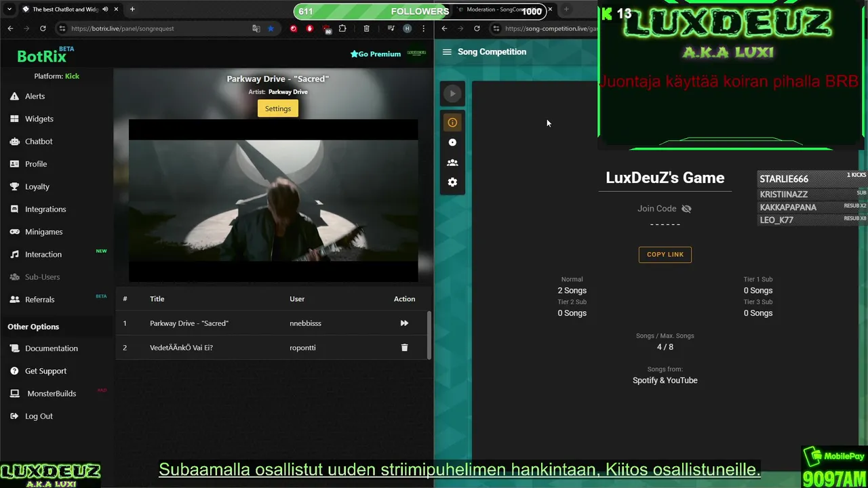Click the Referrals icon
This screenshot has width=868, height=488.
click(14, 300)
